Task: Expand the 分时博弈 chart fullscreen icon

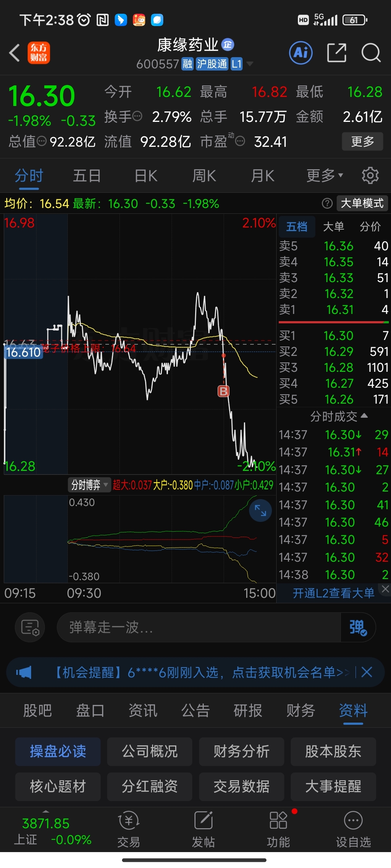Action: pos(260,510)
